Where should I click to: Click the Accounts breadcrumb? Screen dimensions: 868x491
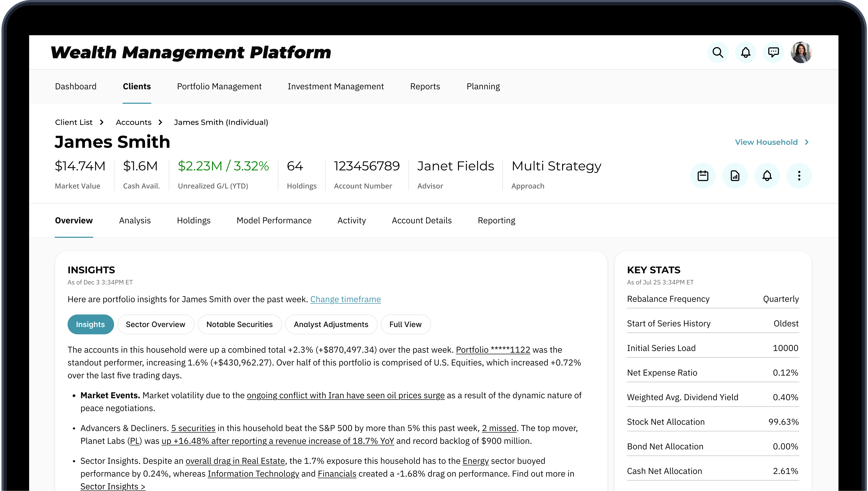134,122
